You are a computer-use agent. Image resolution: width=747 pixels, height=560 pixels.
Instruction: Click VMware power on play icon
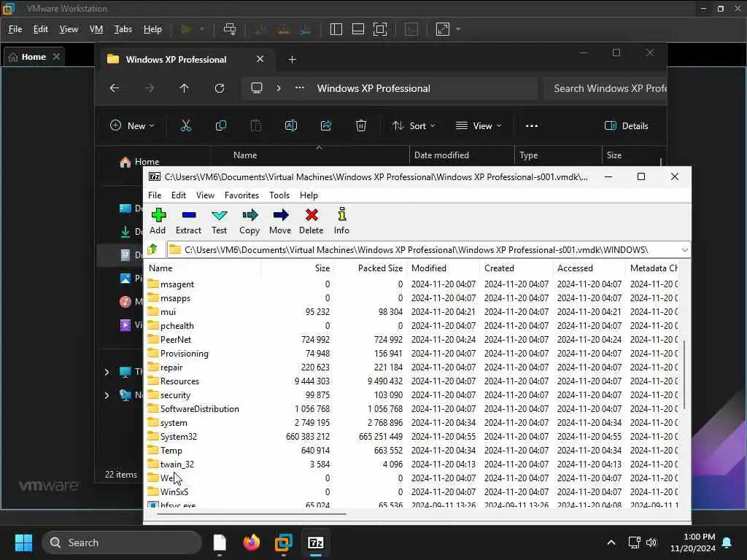186,29
